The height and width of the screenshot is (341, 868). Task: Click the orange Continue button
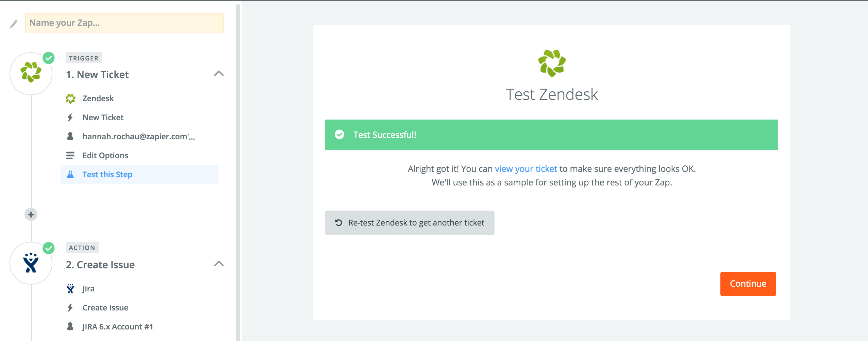(x=748, y=284)
